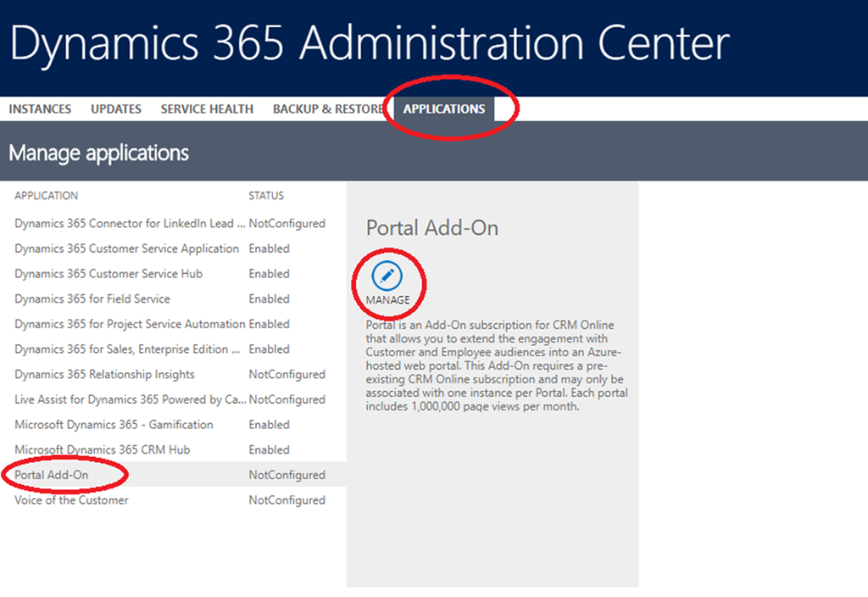Choose Dynamics 365 Relationship Insights row

click(x=104, y=374)
